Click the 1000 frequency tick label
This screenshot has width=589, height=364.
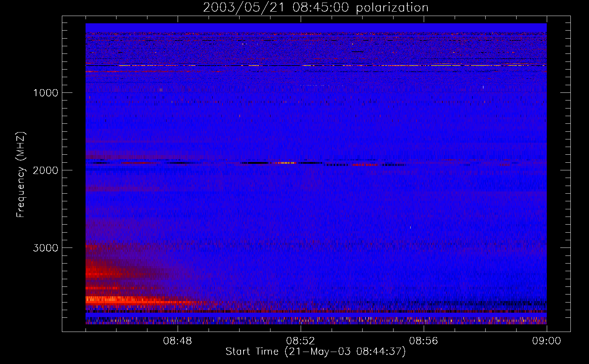pos(46,93)
